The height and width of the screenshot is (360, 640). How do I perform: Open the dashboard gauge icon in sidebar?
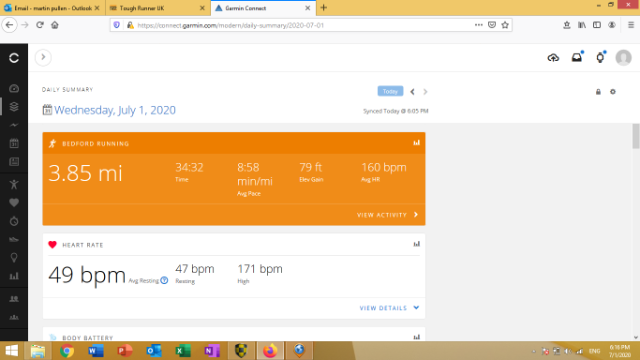tap(14, 89)
